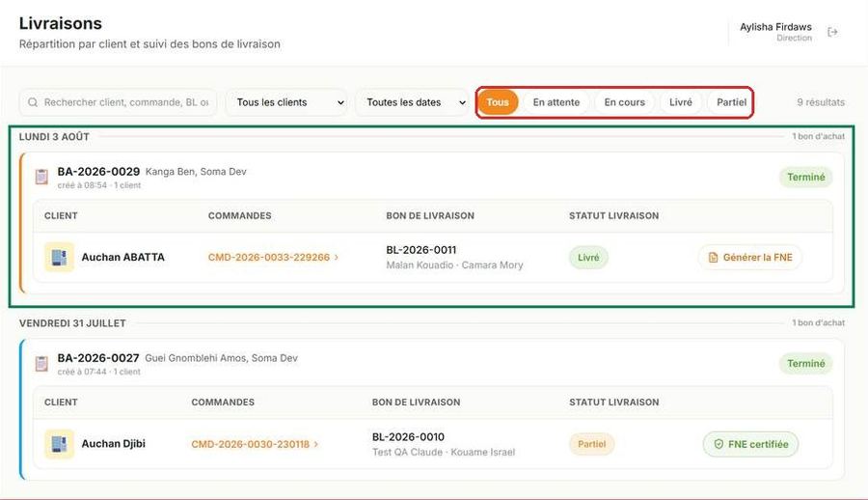The height and width of the screenshot is (500, 868).
Task: Click 'Test QA Claude · Kouame Israel' text
Action: (444, 453)
